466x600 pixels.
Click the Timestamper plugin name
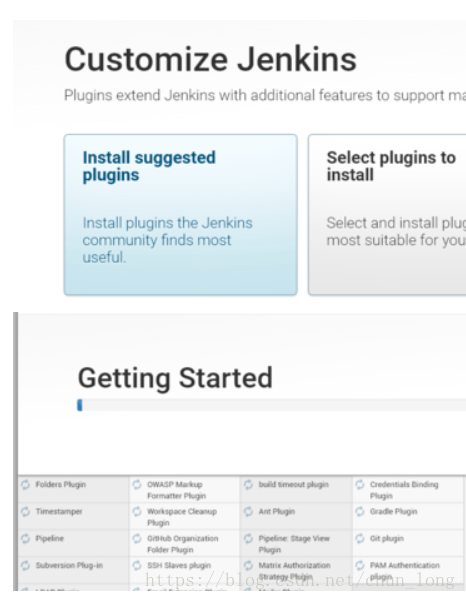59,512
